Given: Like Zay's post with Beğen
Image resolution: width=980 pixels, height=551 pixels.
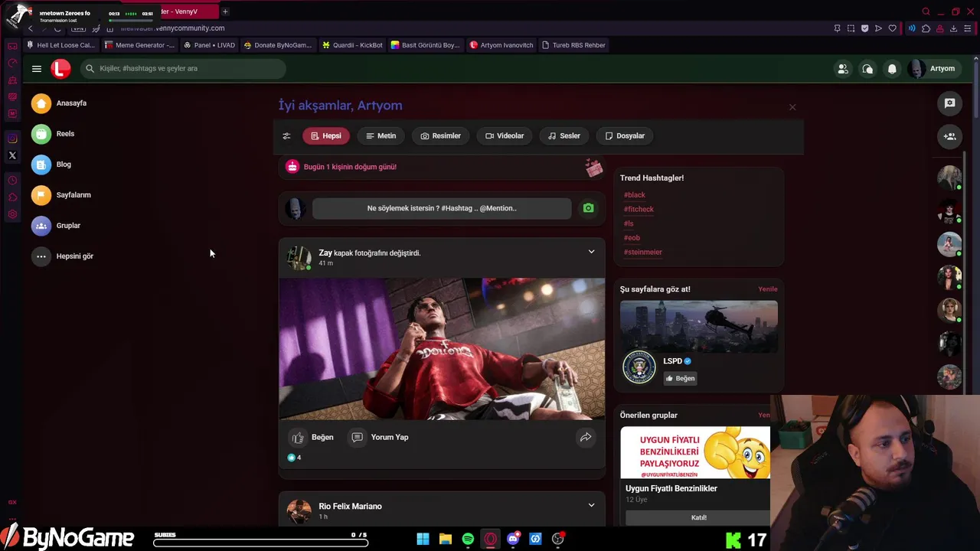Looking at the screenshot, I should pos(312,438).
